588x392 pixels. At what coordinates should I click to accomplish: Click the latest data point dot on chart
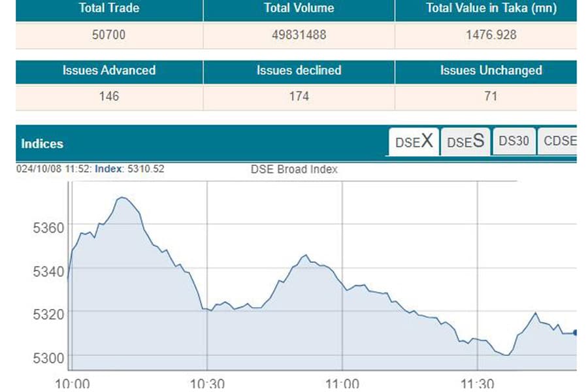click(575, 333)
